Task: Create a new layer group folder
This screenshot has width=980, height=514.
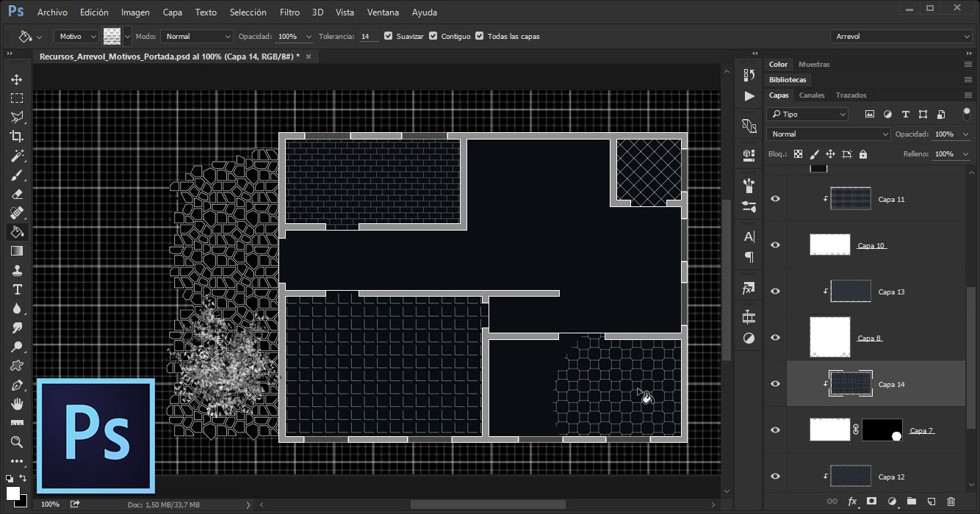Action: tap(912, 502)
